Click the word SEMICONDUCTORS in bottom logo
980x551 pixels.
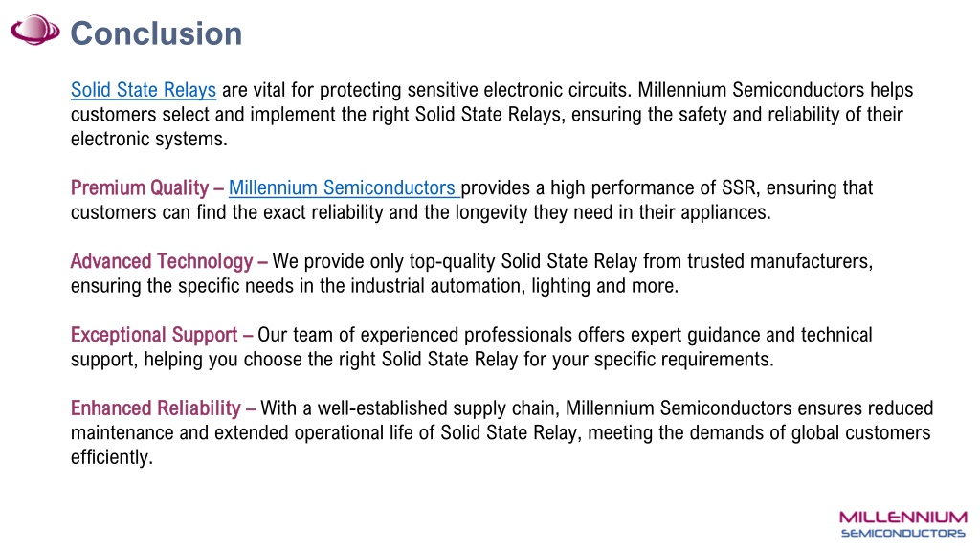pyautogui.click(x=903, y=533)
